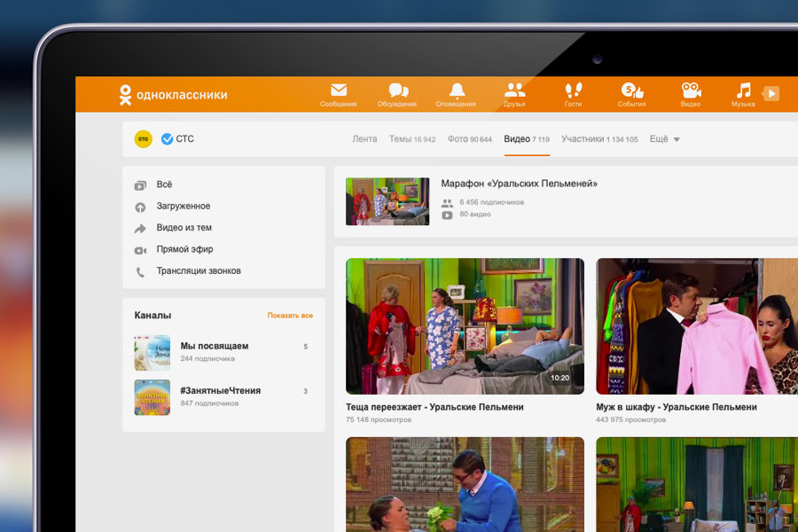
Task: Click the blue verified checkmark badge
Action: click(167, 139)
